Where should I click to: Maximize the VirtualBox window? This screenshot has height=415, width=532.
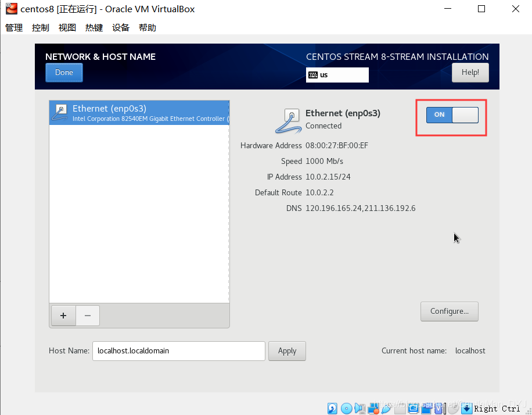point(481,9)
